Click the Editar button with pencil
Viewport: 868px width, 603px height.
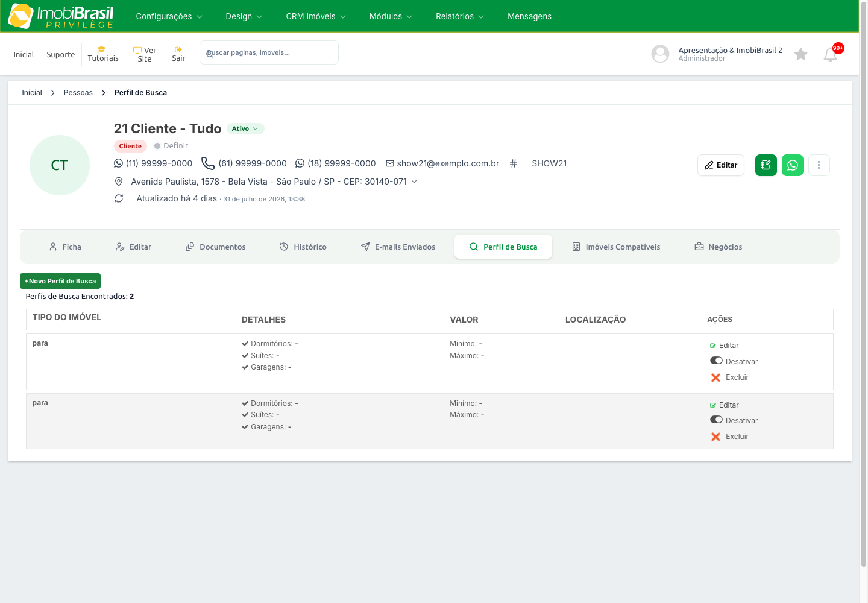click(x=721, y=165)
